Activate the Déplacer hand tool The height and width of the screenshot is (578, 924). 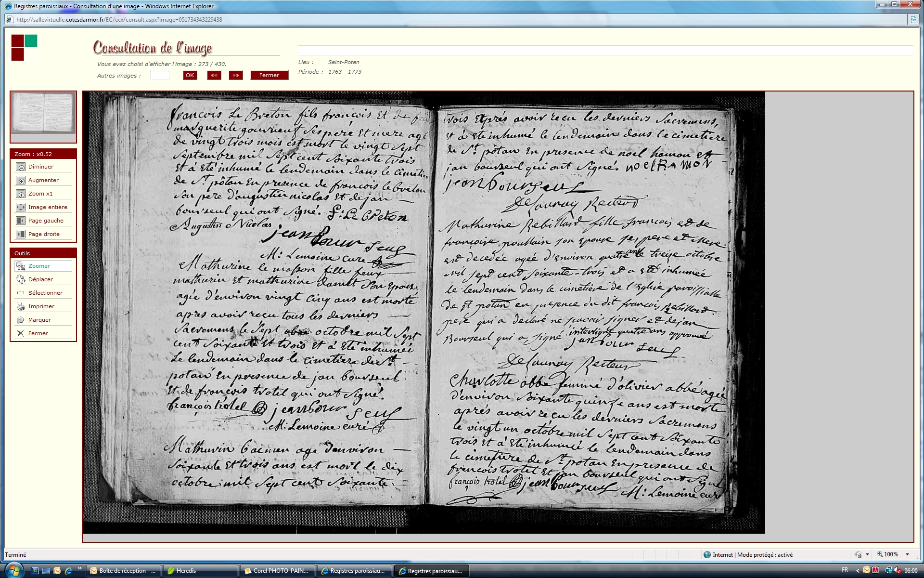(x=21, y=279)
